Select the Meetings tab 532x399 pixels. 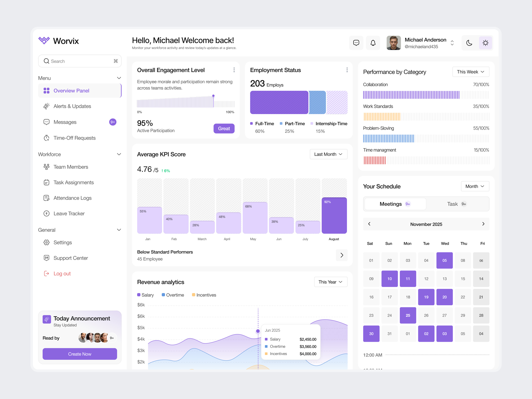point(395,204)
